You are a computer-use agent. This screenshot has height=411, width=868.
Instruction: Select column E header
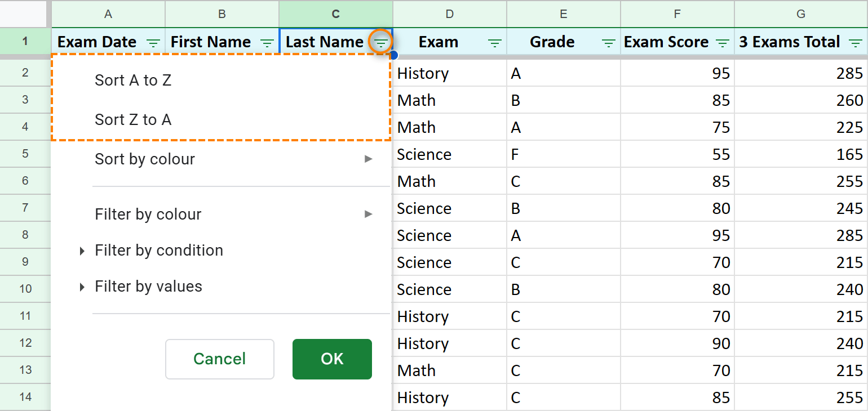[563, 14]
